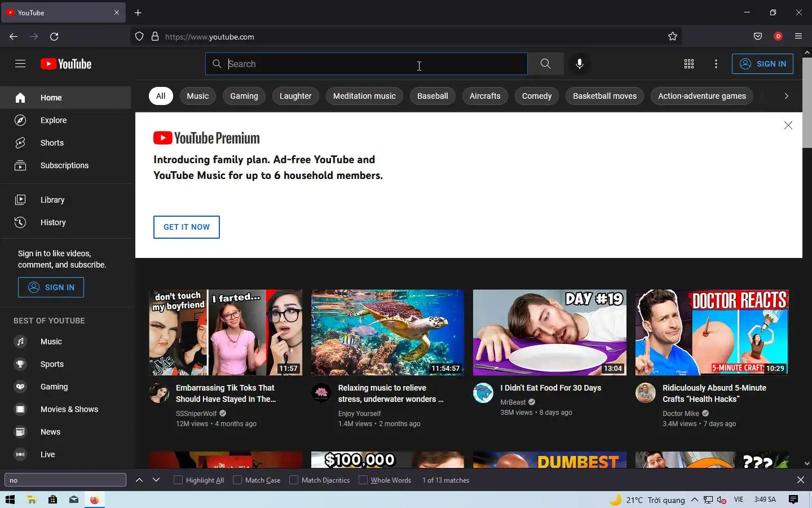The height and width of the screenshot is (508, 812).
Task: Open the DOCTOR REACTS video thumbnail
Action: [x=712, y=332]
